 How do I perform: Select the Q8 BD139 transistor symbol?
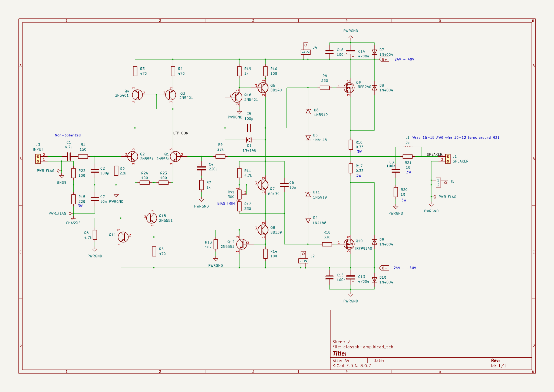[263, 230]
